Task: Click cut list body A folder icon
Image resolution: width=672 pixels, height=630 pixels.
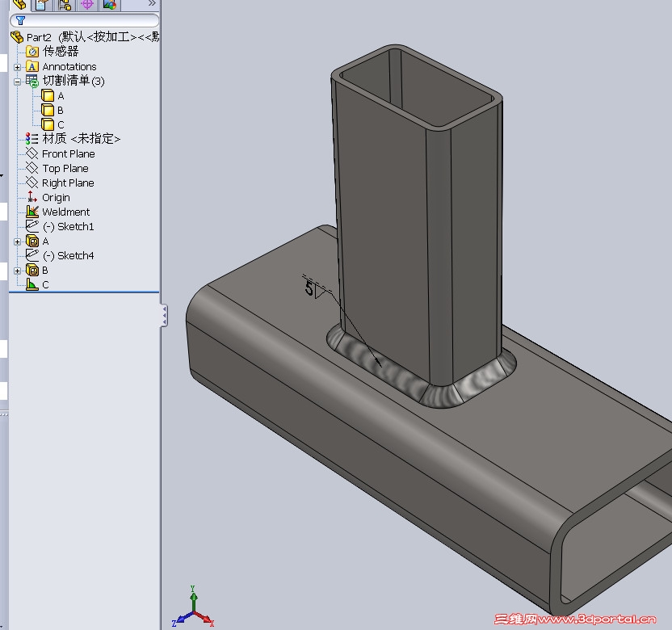Action: coord(48,95)
